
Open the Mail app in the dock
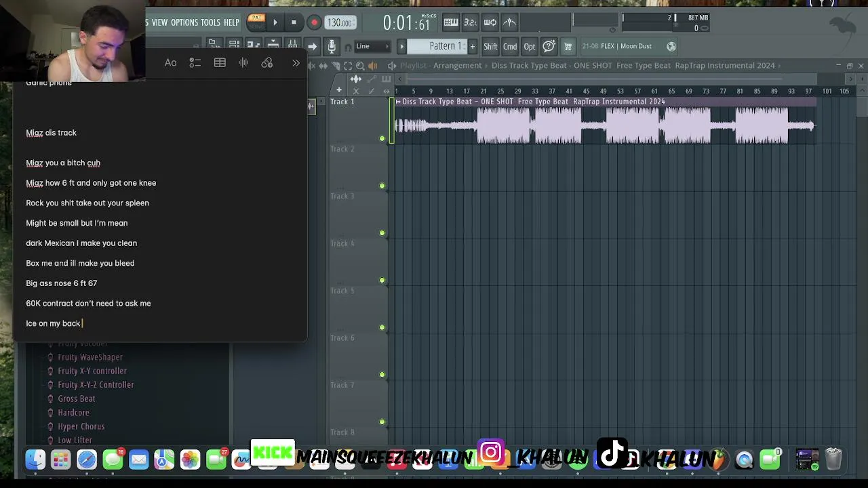138,460
